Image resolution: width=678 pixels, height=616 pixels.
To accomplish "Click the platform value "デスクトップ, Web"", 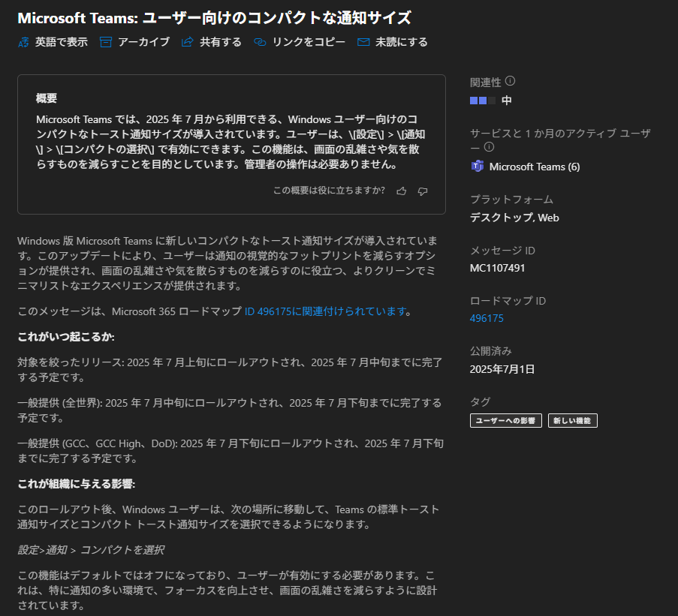I will [514, 218].
